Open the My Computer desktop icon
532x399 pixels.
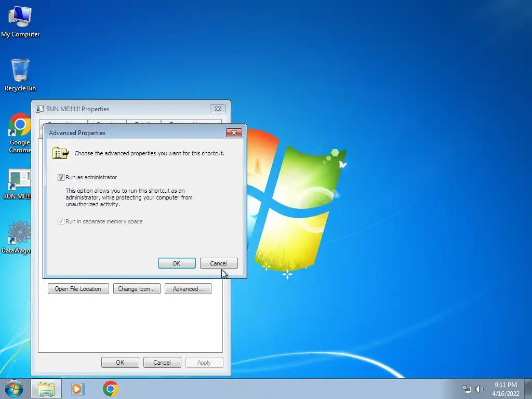(x=20, y=22)
